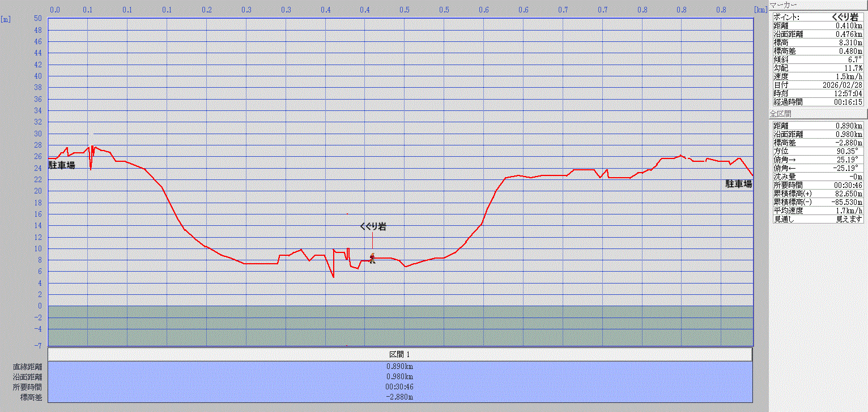Viewport: 868px width, 412px height.
Task: Click the right 駐車場 end point label
Action: (x=739, y=184)
